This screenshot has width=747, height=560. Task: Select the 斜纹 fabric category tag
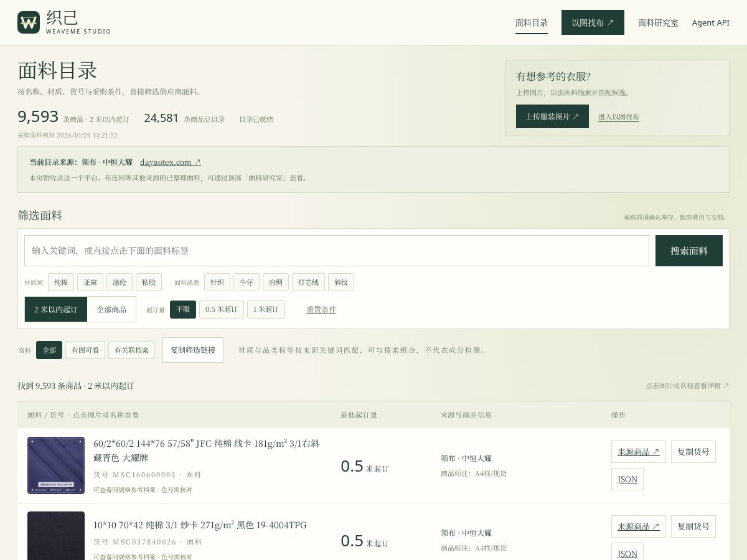(341, 282)
